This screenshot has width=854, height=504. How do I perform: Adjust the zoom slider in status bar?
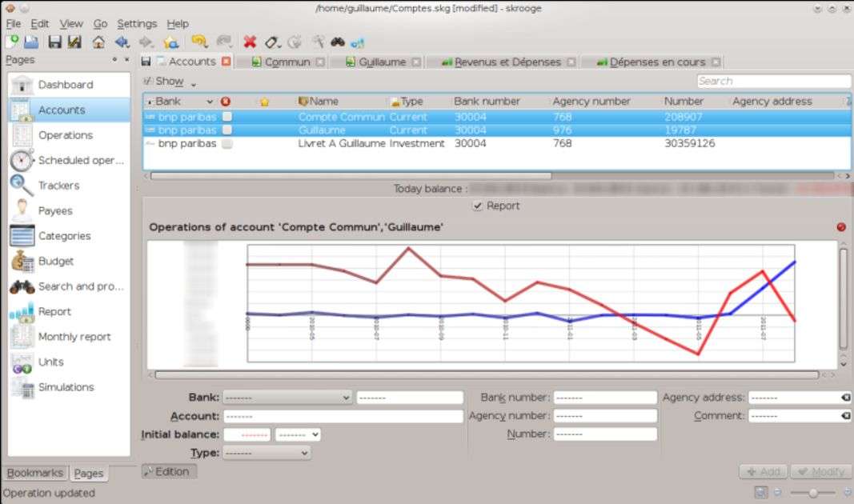pos(812,493)
